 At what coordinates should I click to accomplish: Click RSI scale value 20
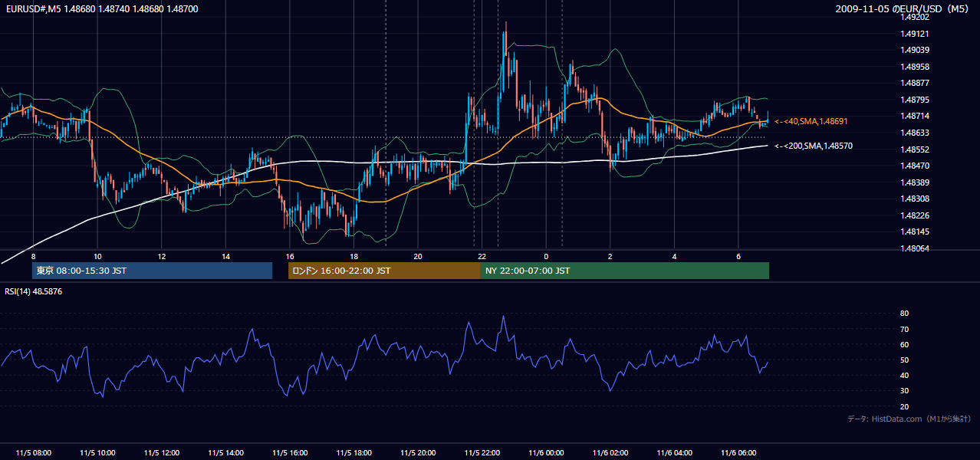click(x=904, y=406)
